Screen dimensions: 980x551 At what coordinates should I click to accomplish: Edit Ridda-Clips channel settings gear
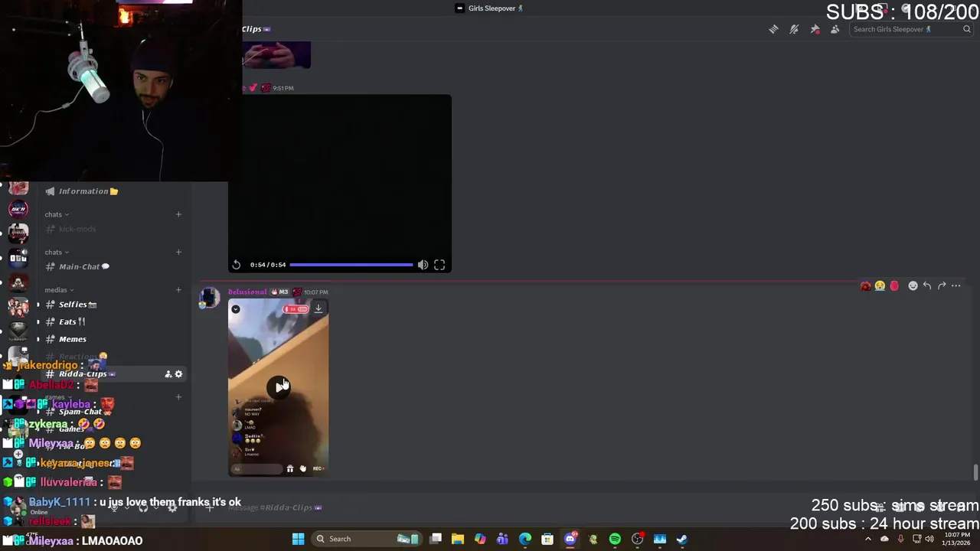point(178,374)
